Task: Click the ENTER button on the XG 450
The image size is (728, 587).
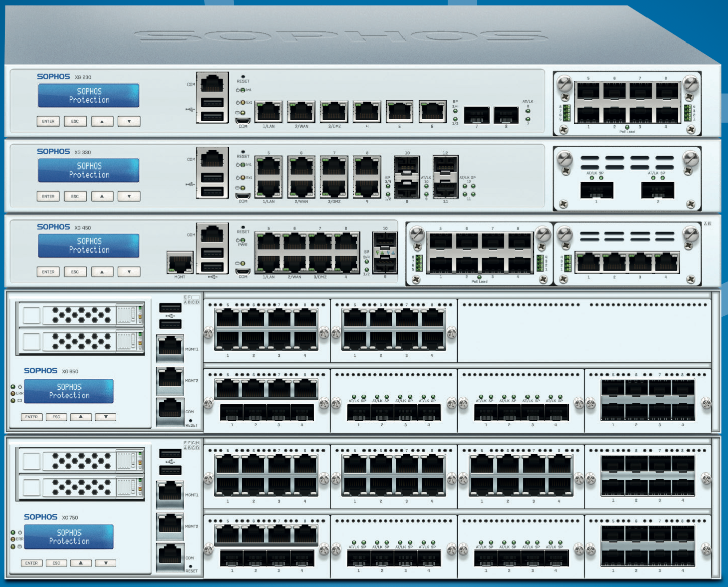Action: tap(48, 272)
